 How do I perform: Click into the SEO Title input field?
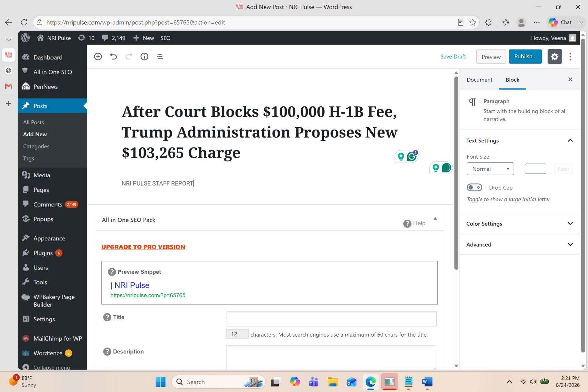click(331, 319)
